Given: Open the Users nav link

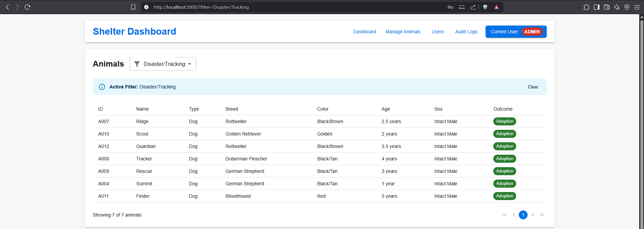Looking at the screenshot, I should 438,32.
